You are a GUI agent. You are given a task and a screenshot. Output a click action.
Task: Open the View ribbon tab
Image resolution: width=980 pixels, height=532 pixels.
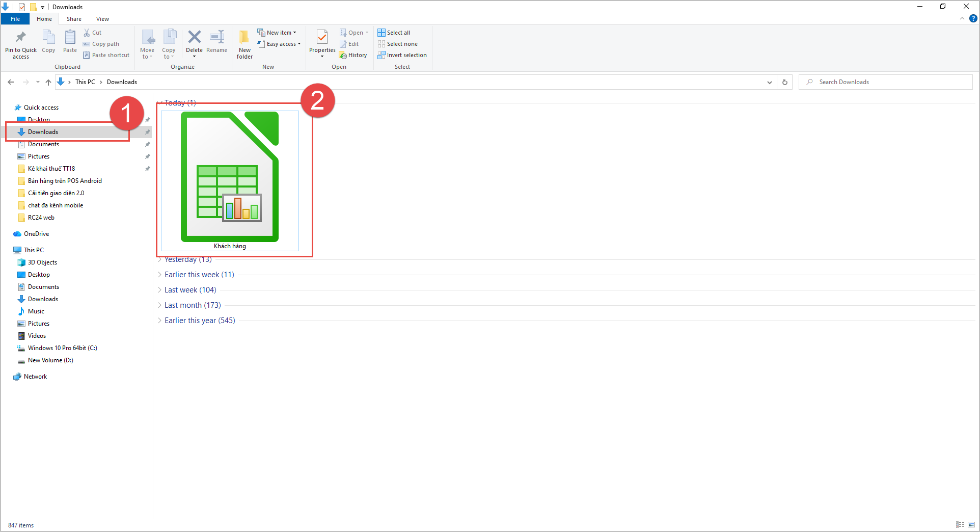point(102,19)
